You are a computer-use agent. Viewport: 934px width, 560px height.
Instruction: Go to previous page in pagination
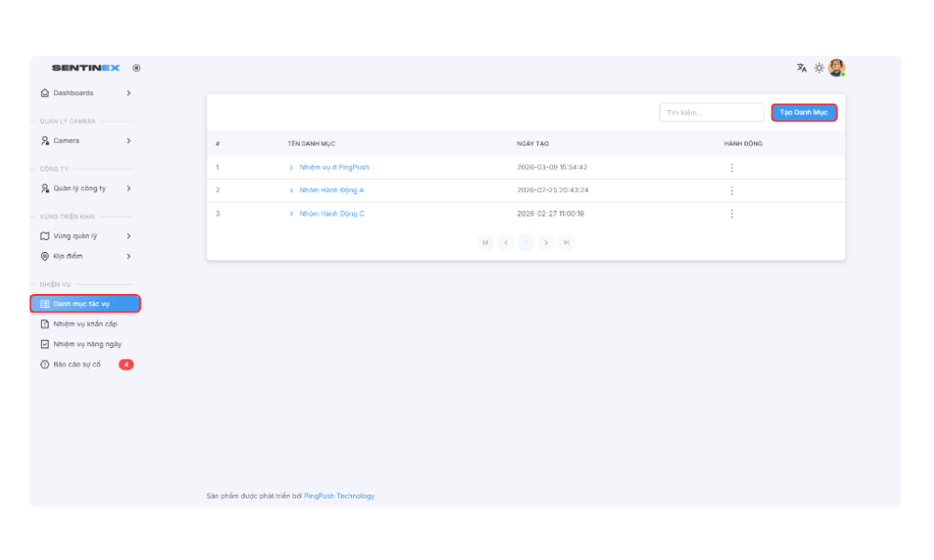tap(505, 243)
